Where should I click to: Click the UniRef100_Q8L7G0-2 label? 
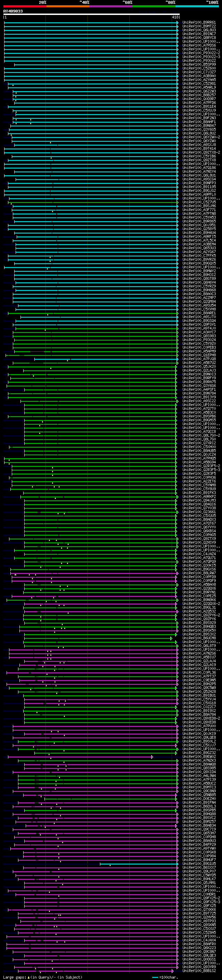[201, 435]
